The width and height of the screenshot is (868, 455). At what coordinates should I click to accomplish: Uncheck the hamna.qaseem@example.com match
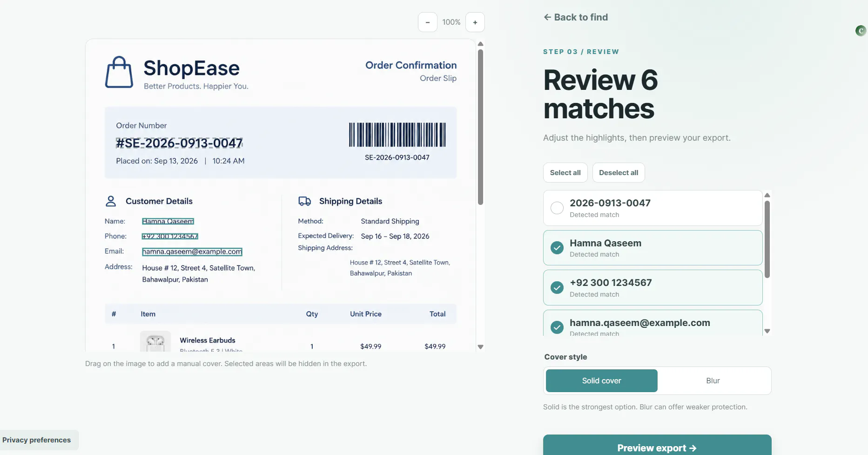pyautogui.click(x=557, y=327)
